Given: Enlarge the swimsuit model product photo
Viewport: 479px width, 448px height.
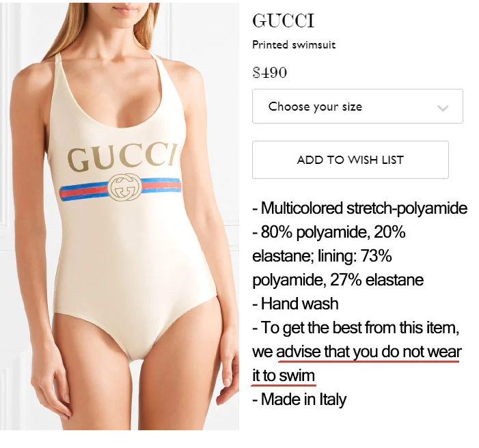Looking at the screenshot, I should [x=120, y=216].
